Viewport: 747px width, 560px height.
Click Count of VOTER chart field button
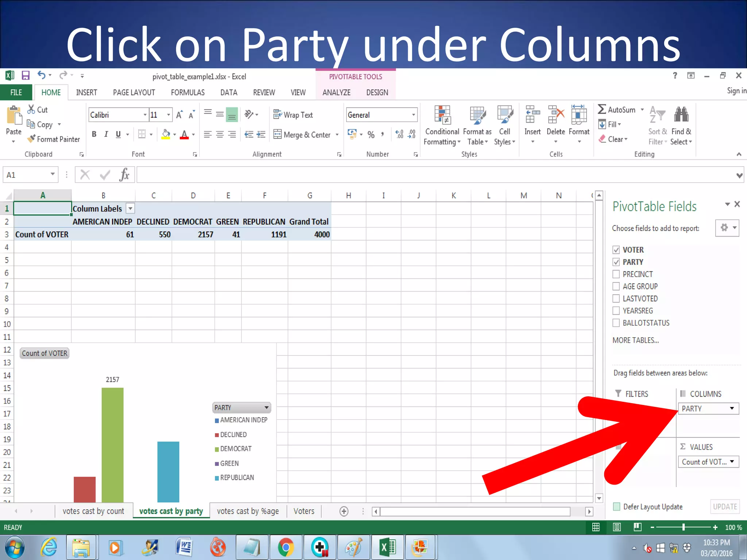pyautogui.click(x=44, y=353)
